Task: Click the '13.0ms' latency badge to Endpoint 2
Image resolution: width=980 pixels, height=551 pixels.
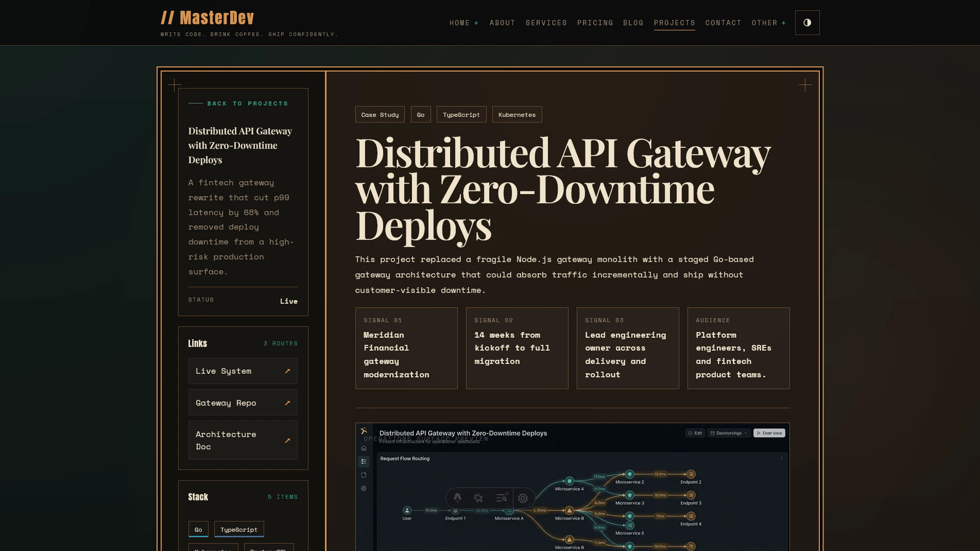Action: coord(660,474)
